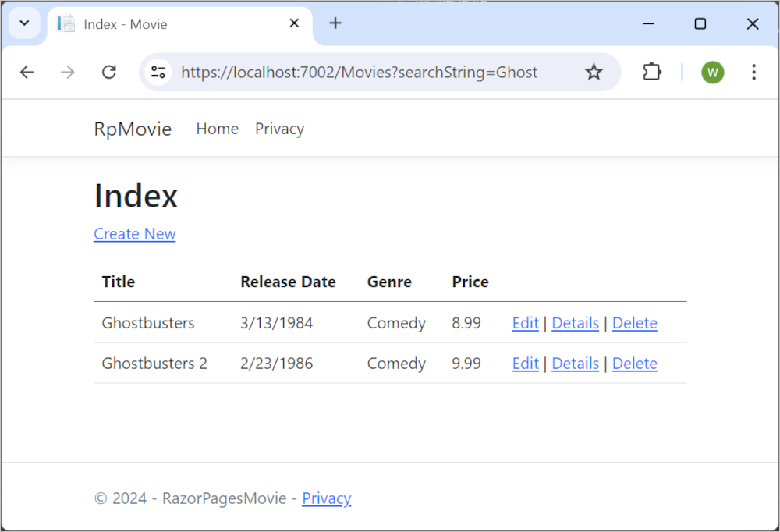Open the tab search chevron

(x=23, y=23)
